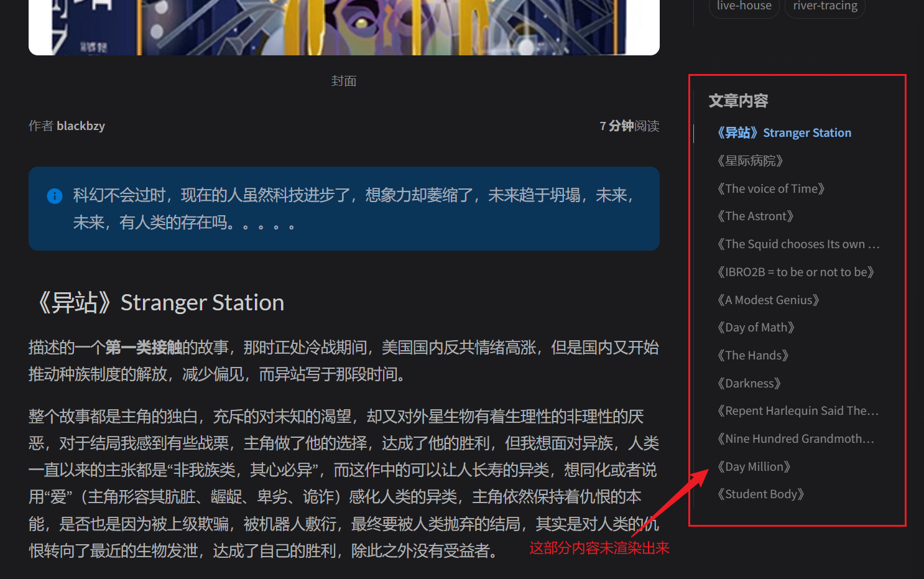This screenshot has height=579, width=924.
Task: Open the river-tracing tag
Action: (x=825, y=6)
